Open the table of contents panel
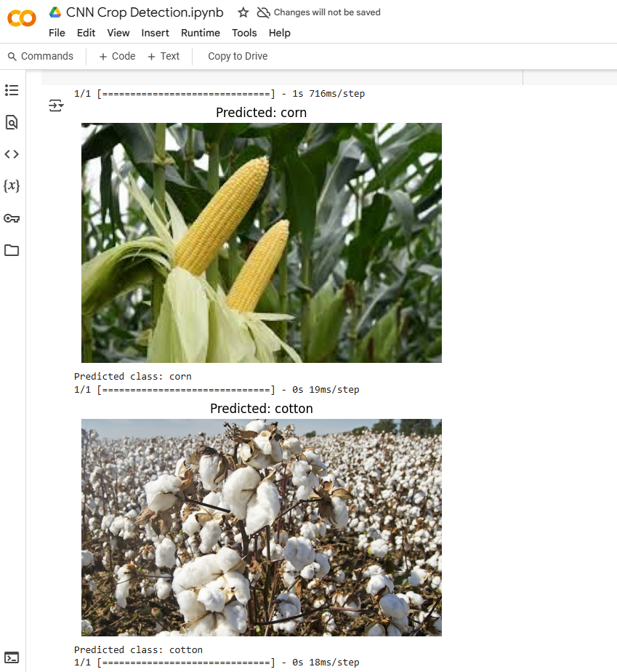 (x=12, y=90)
